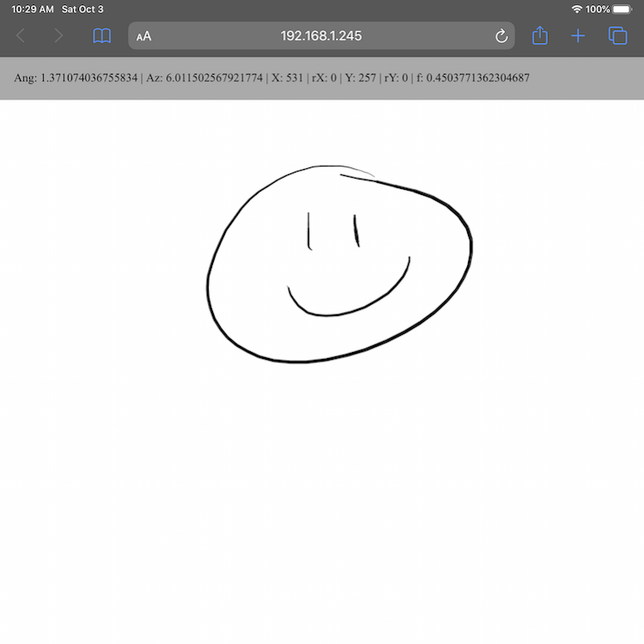Click the rY: 0 value

(396, 77)
